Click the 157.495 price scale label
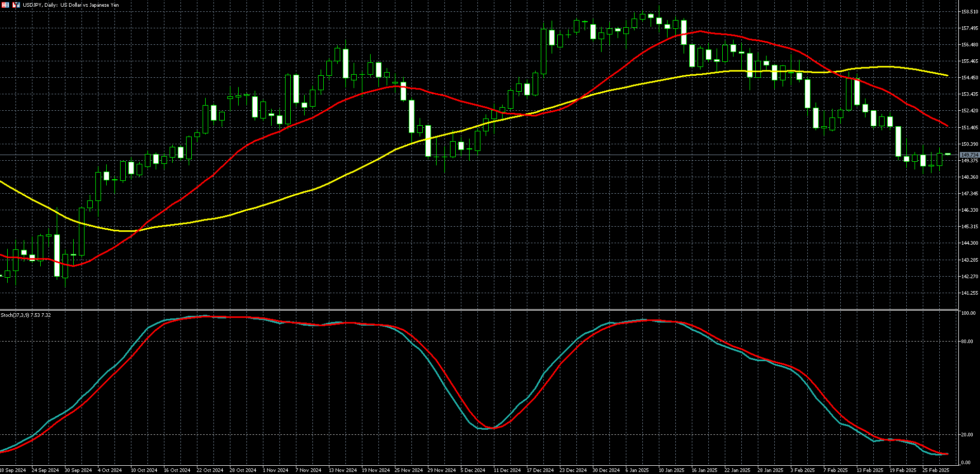The image size is (980, 474). [970, 28]
